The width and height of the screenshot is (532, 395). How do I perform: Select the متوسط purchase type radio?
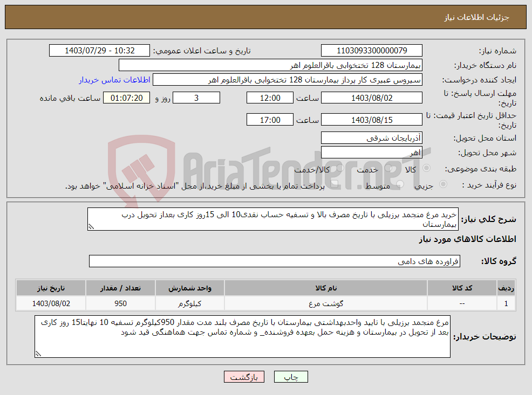[x=400, y=184]
